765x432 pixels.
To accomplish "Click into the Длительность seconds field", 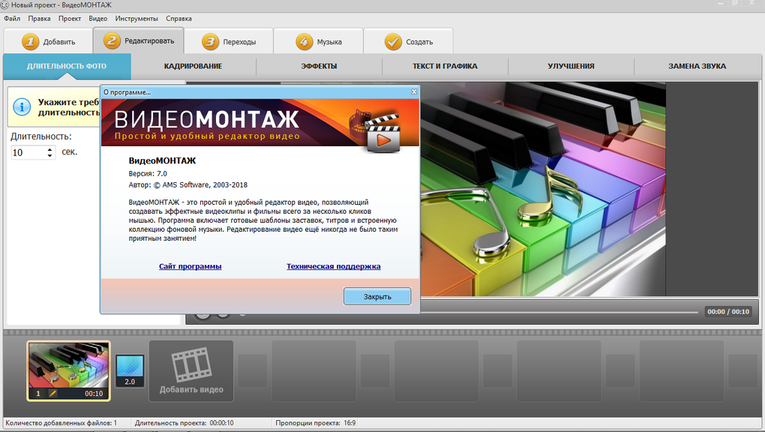I will [x=29, y=152].
